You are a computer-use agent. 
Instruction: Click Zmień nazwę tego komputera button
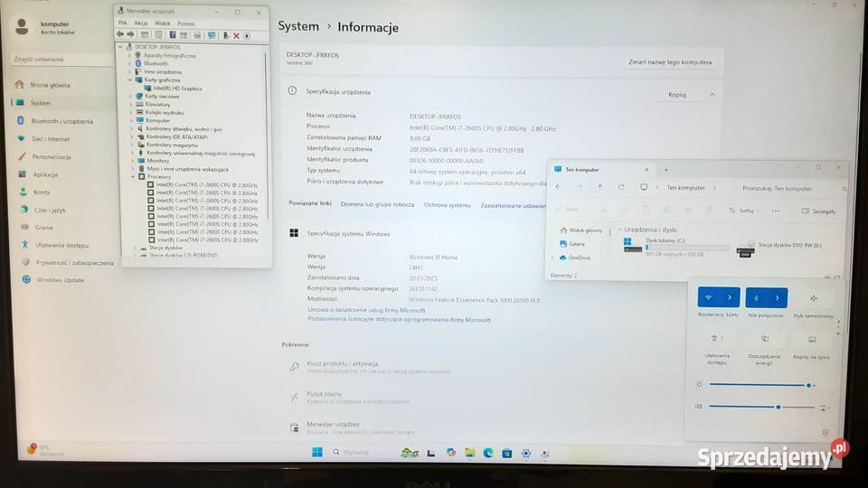click(670, 62)
